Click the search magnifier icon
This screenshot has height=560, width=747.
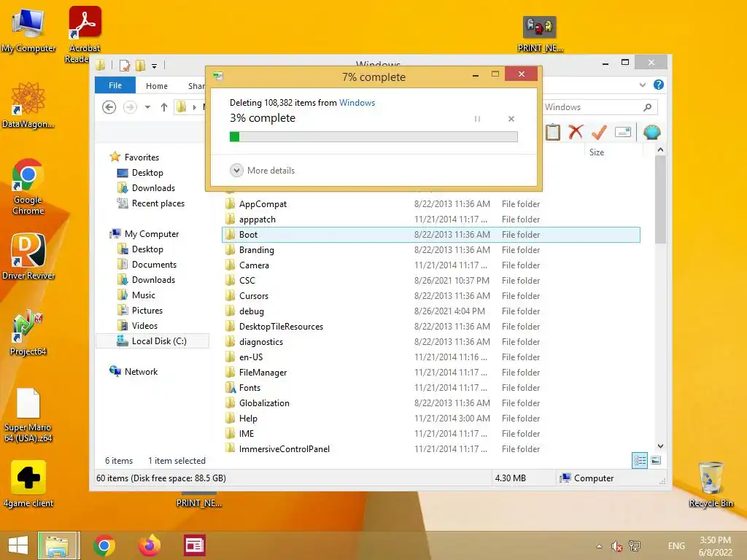pyautogui.click(x=647, y=107)
